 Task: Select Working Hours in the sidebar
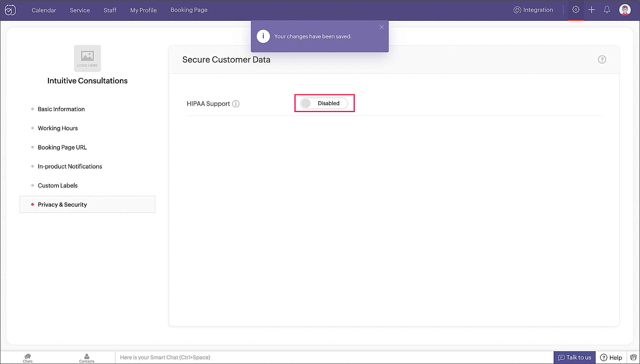click(x=58, y=128)
